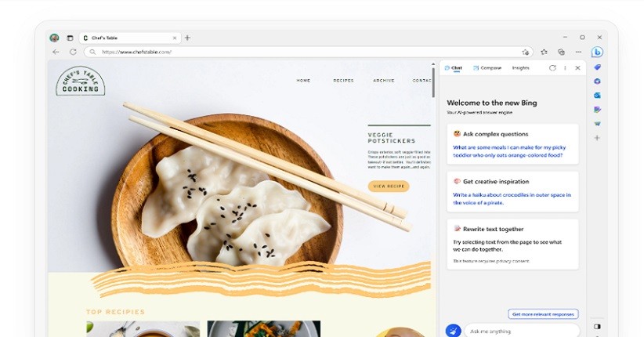Add this page to favorites
This screenshot has width=644, height=337.
[x=525, y=53]
